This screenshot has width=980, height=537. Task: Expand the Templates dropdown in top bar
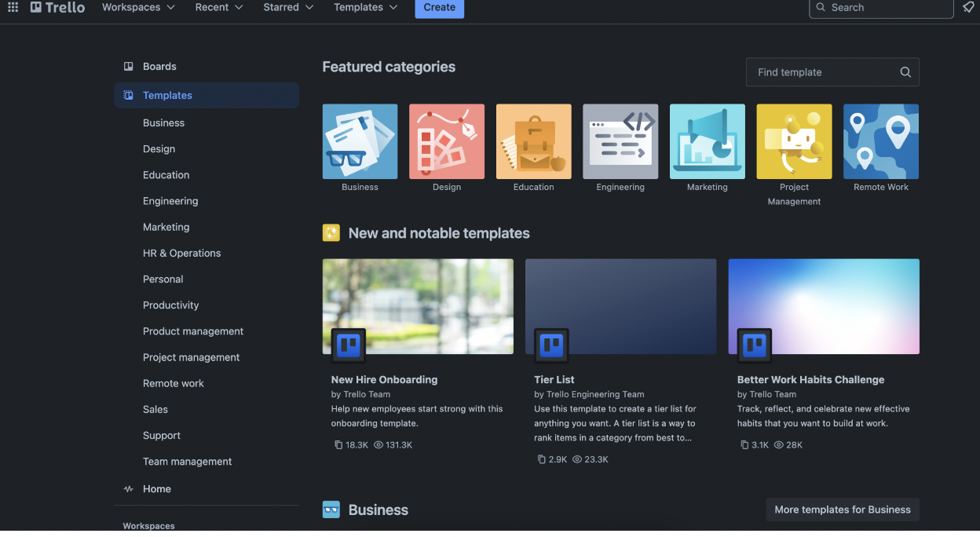pyautogui.click(x=366, y=7)
